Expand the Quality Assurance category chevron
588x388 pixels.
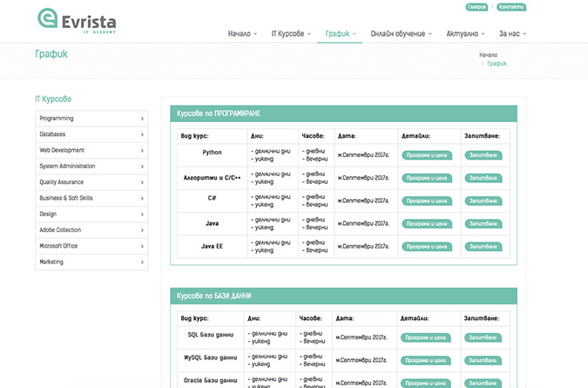(x=142, y=182)
